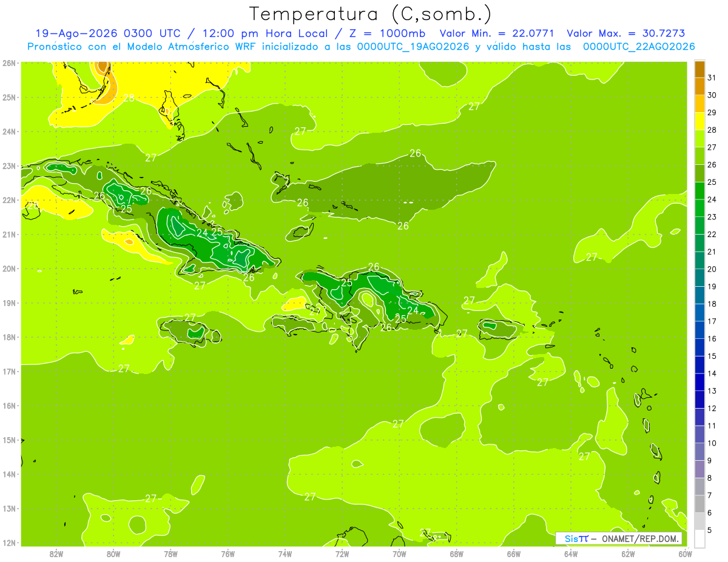Viewport: 728px width, 562px height.
Task: Click the teal legend band between 19 and 20
Action: [x=699, y=278]
